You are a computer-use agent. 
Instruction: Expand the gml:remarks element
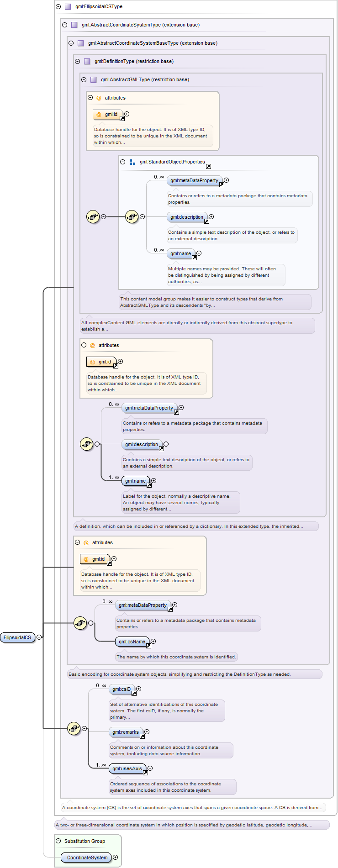tap(147, 732)
